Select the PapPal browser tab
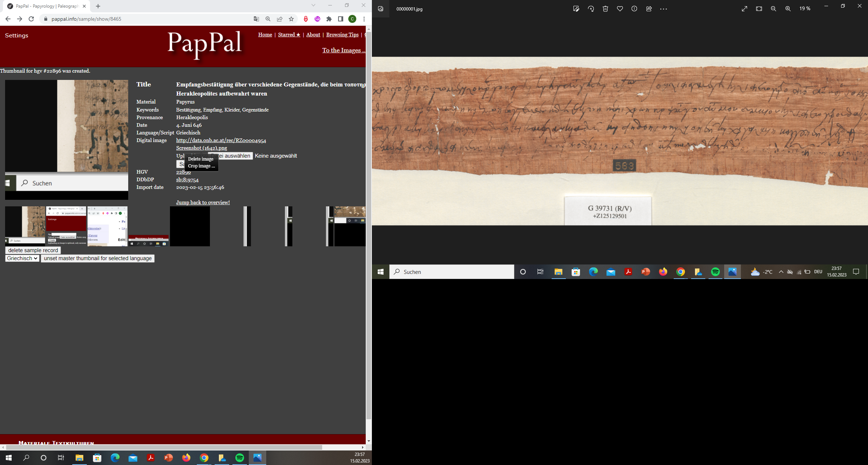Screen dimensions: 868x465 47,6
